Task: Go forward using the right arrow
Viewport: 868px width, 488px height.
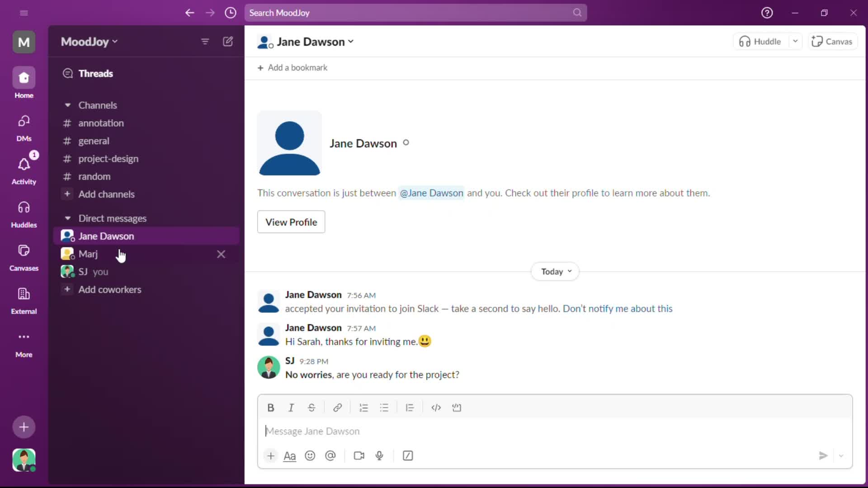Action: pos(210,13)
